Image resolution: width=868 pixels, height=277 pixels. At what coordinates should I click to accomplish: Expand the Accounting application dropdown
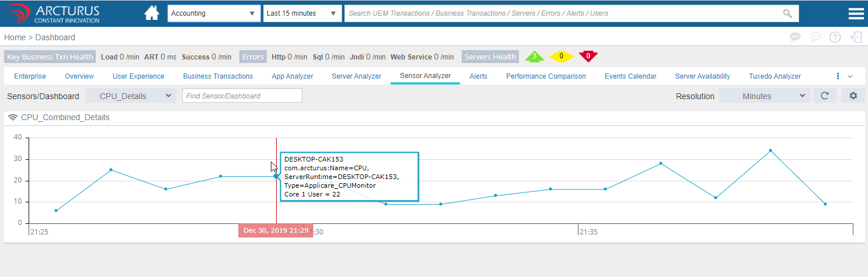point(213,13)
